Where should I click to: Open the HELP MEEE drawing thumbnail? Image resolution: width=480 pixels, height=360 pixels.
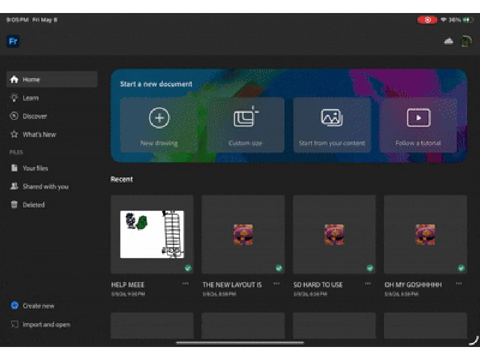click(152, 234)
